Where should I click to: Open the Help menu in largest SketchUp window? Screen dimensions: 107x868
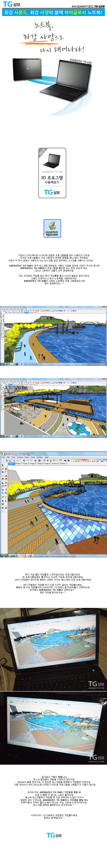coord(46,457)
